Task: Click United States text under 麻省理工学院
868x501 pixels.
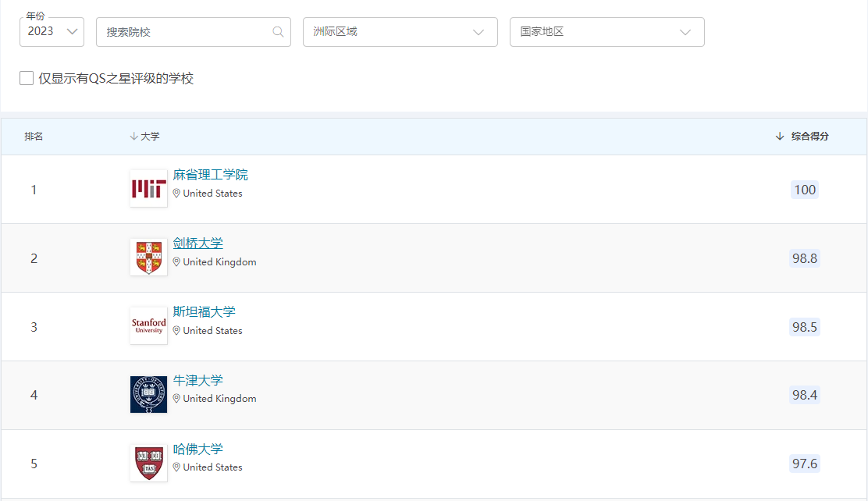Action: tap(212, 194)
